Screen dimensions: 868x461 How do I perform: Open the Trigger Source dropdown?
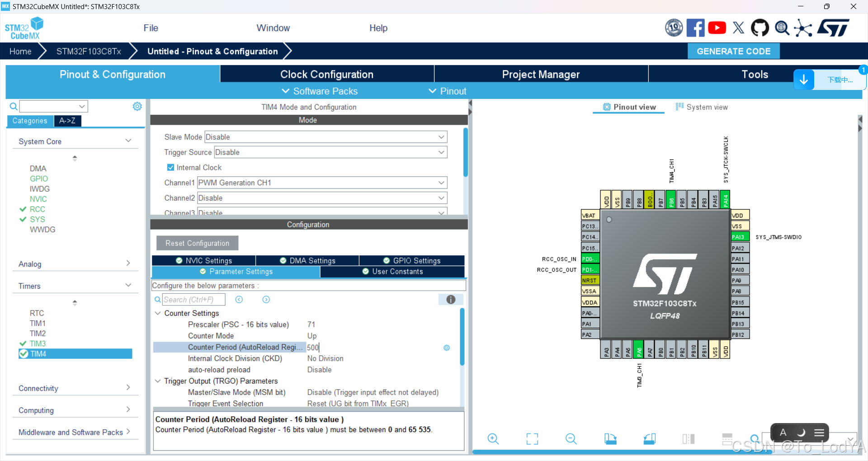[330, 152]
